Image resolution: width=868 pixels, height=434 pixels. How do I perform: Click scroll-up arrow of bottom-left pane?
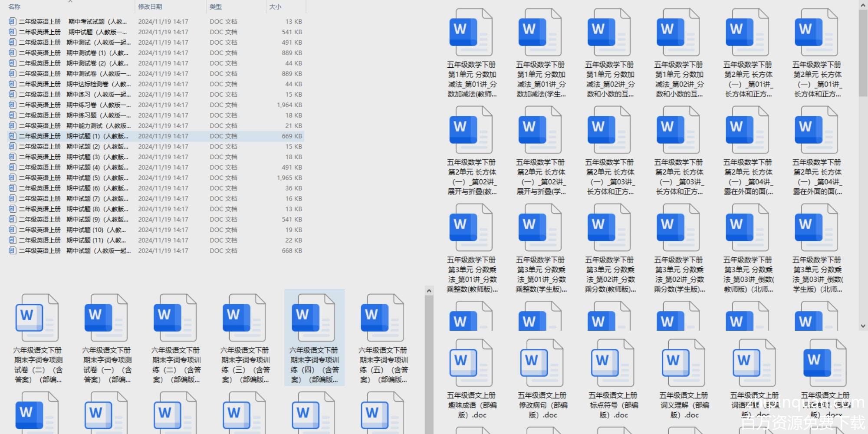[429, 291]
